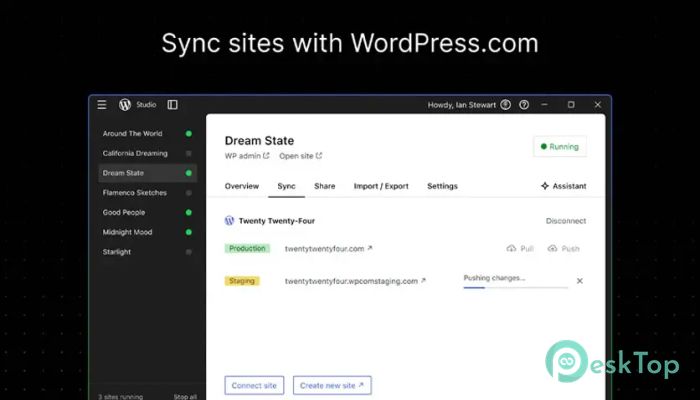Switch to the Sync tab
The width and height of the screenshot is (700, 400).
click(x=286, y=186)
